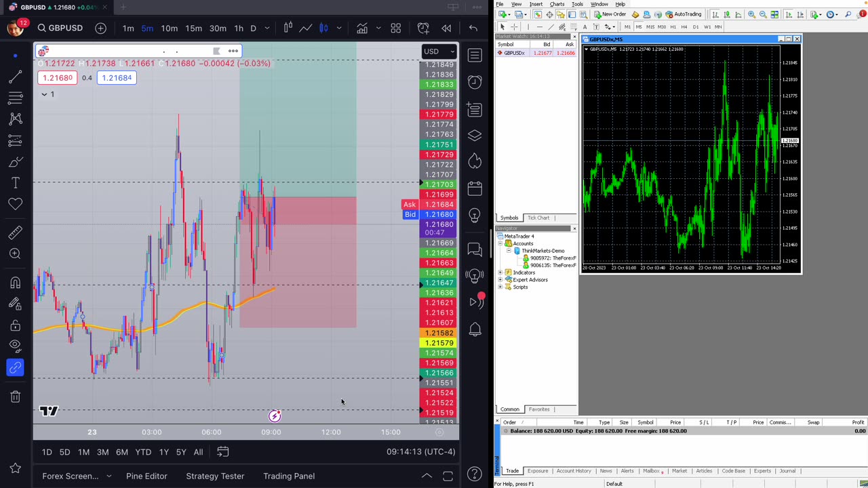868x488 pixels.
Task: Open the MetaTrader File menu
Action: [500, 4]
